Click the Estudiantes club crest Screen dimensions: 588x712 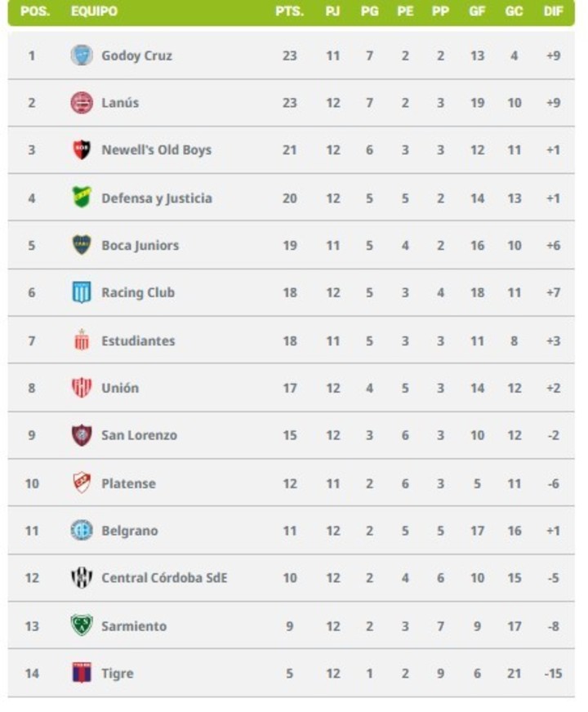tap(82, 340)
